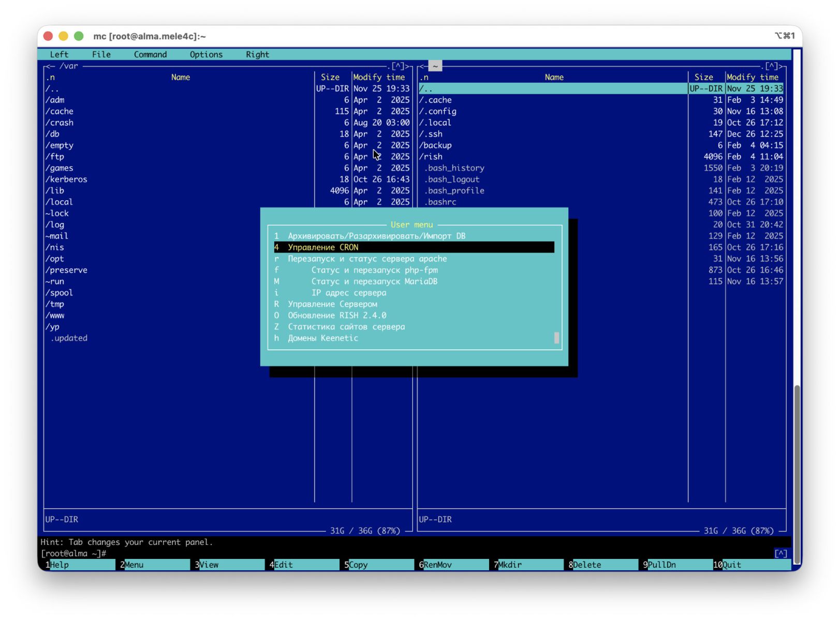Click the User menu scrollbar thumb

[557, 338]
